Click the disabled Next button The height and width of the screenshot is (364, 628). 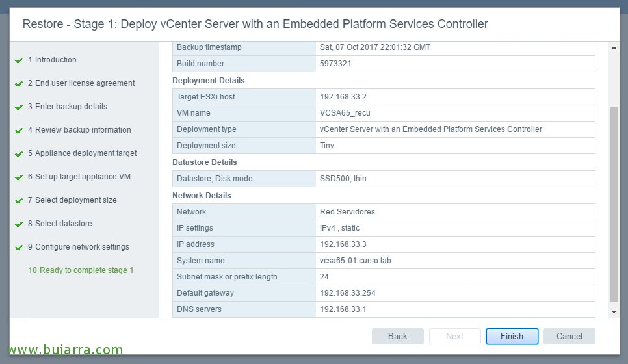[x=454, y=336]
